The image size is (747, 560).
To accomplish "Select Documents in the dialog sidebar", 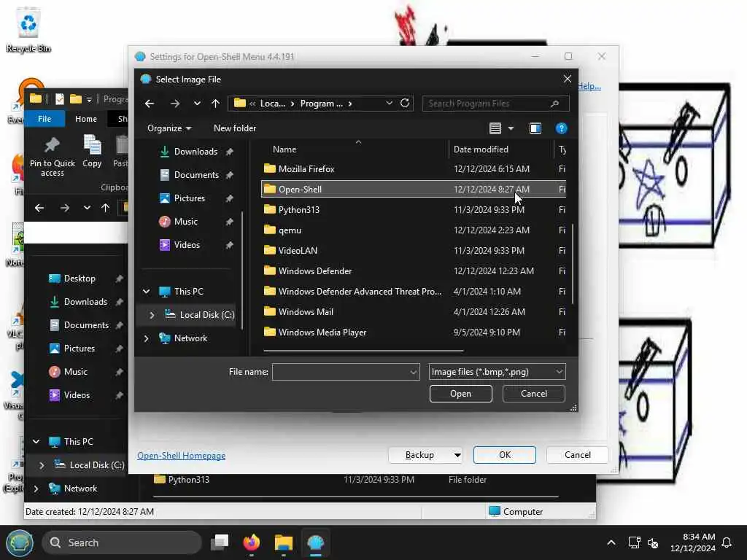I will click(196, 175).
